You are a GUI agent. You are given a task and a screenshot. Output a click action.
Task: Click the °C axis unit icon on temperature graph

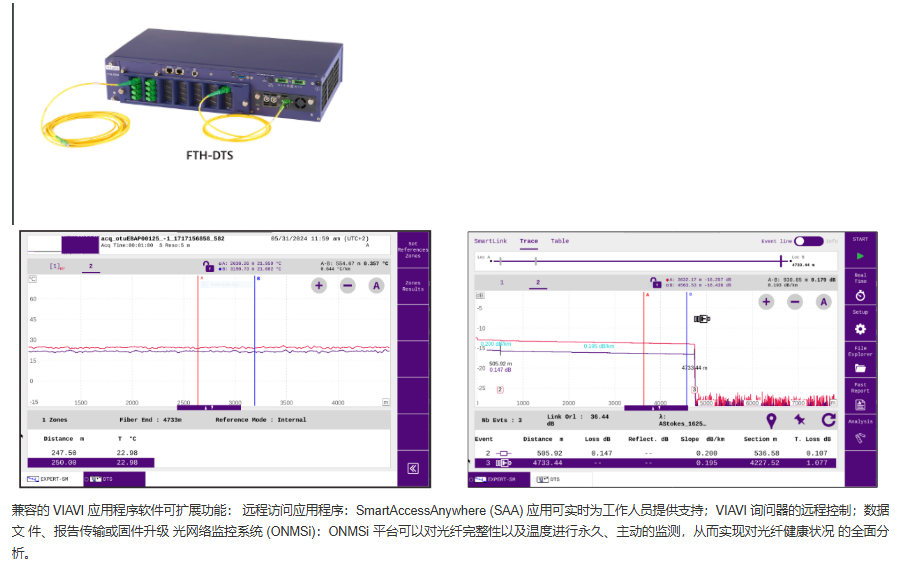click(33, 279)
